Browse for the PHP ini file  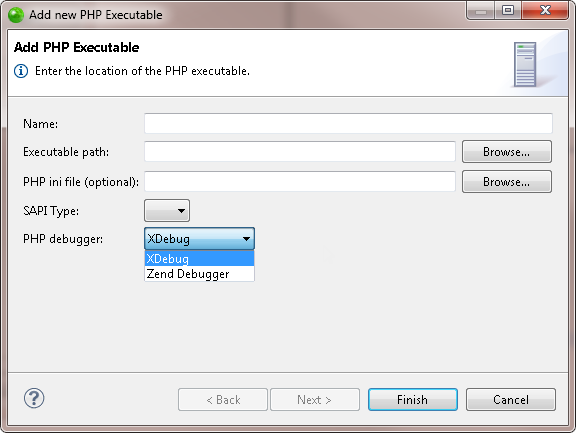pos(507,181)
